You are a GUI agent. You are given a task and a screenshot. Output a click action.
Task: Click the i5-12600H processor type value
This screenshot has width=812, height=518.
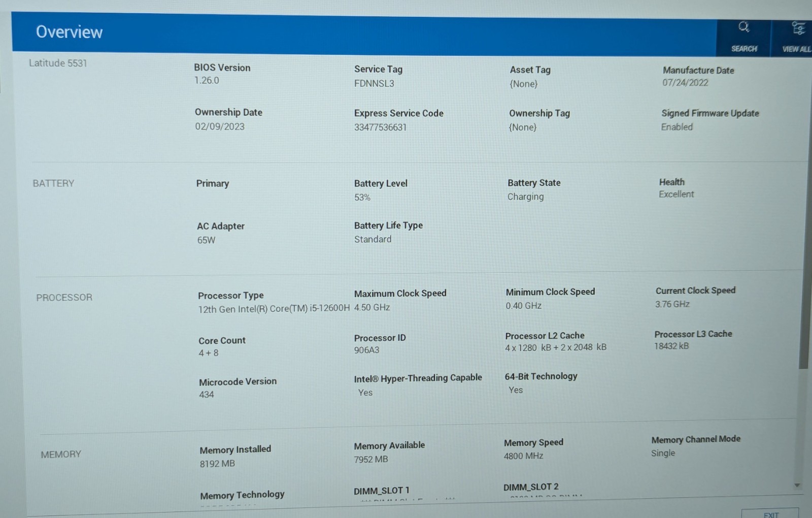(274, 309)
